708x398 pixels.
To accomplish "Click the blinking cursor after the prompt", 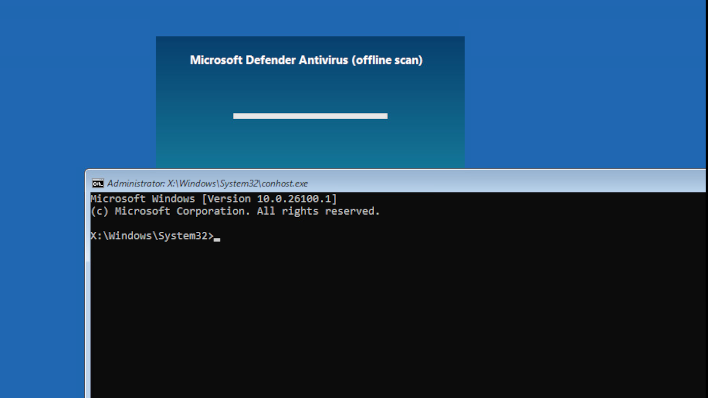I will (x=217, y=239).
